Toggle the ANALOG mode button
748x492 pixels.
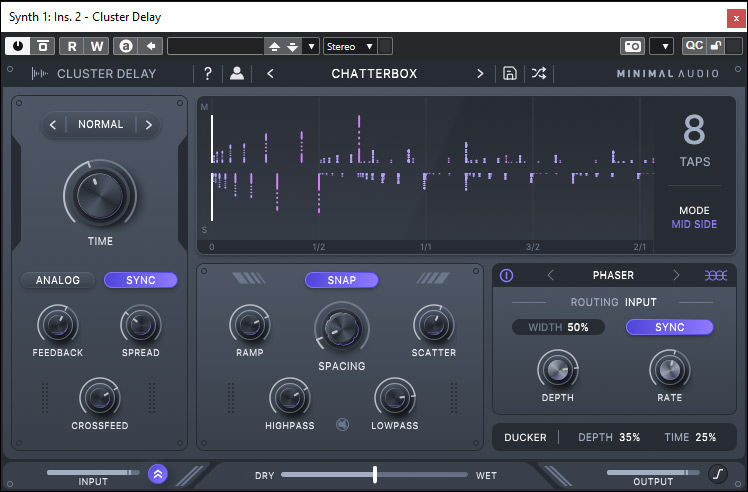coord(58,280)
